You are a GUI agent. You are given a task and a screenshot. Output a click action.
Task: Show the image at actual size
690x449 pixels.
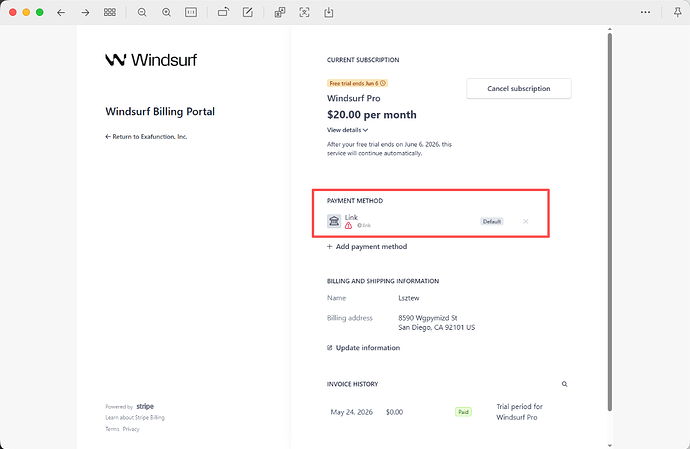click(x=191, y=12)
